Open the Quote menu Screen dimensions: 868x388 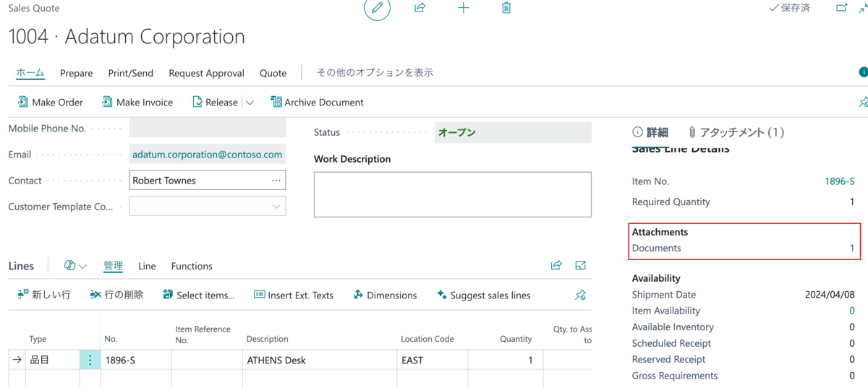[x=273, y=73]
